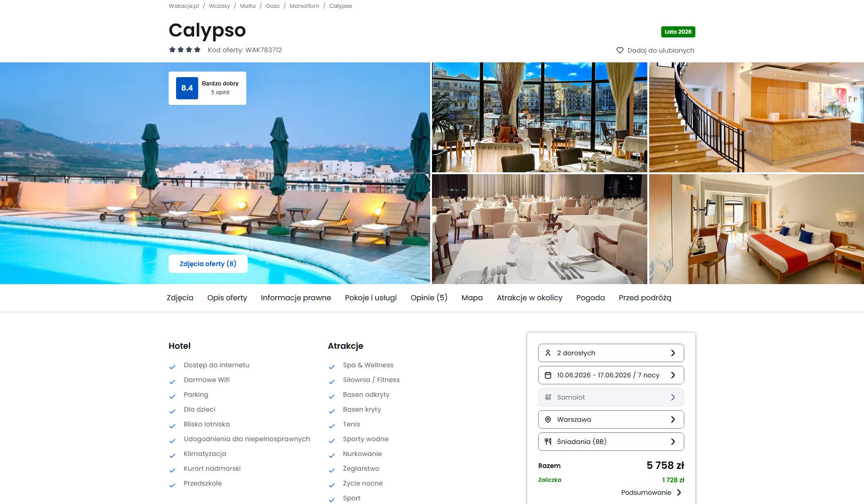This screenshot has height=504, width=864.
Task: Click the cutlery icon beside Śniadania (BB)
Action: coord(548,442)
